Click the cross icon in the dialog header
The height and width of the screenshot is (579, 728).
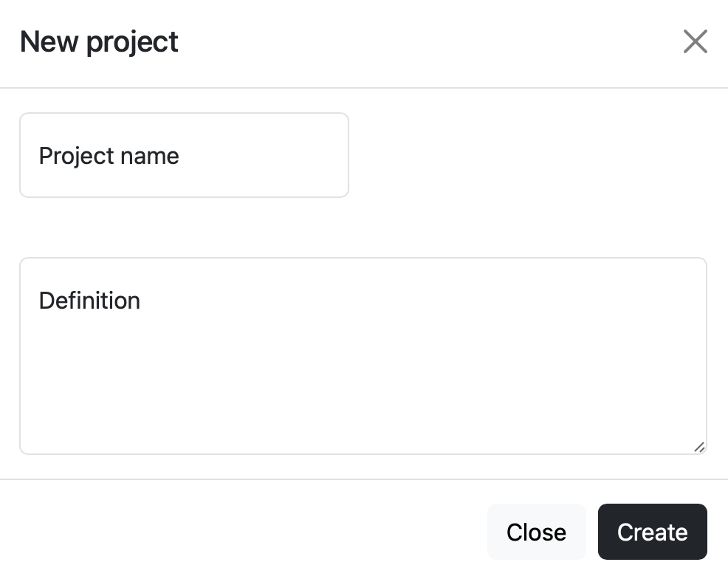695,41
